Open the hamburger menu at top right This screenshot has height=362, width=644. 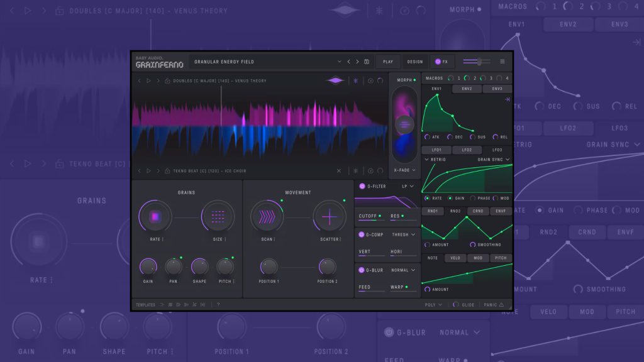502,61
